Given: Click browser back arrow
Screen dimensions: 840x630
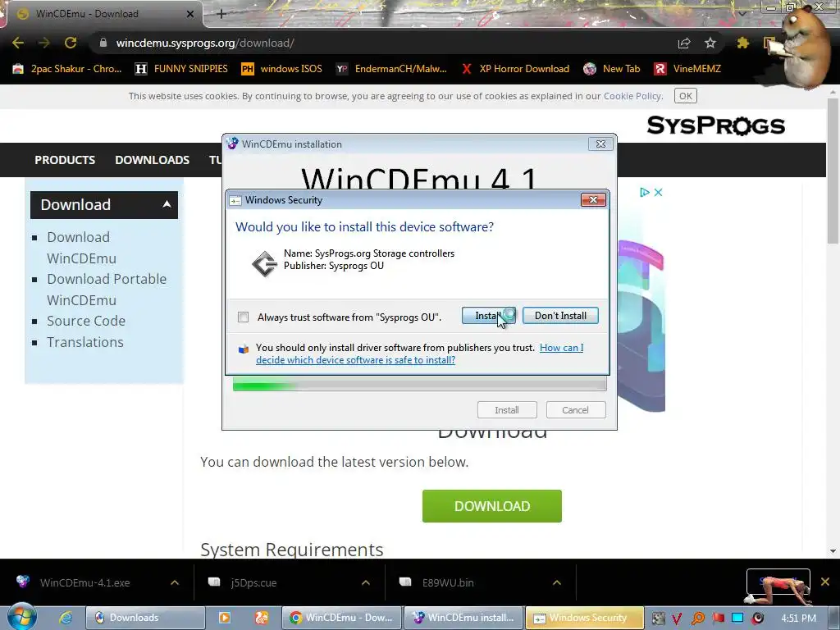Looking at the screenshot, I should (18, 43).
